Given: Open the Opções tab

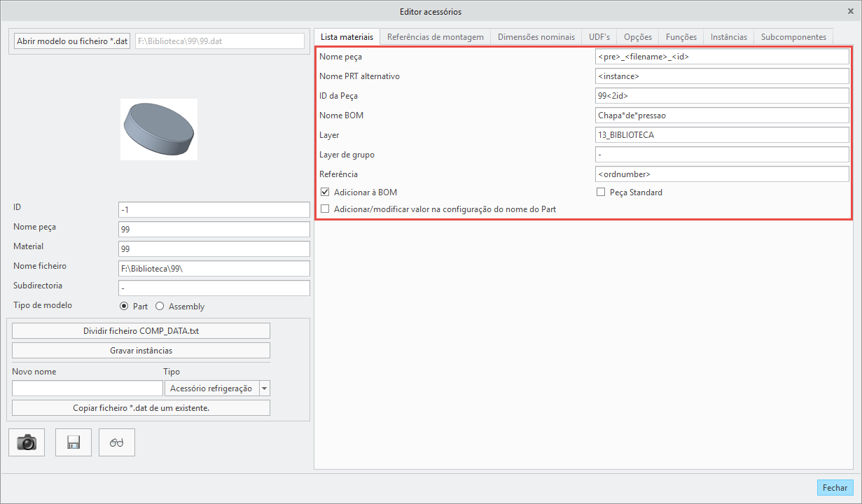Looking at the screenshot, I should pos(638,37).
